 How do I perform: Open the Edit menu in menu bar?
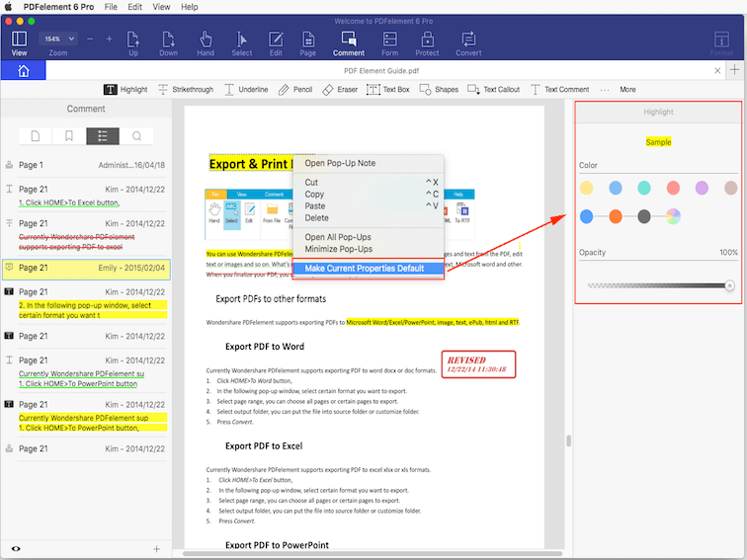point(134,7)
